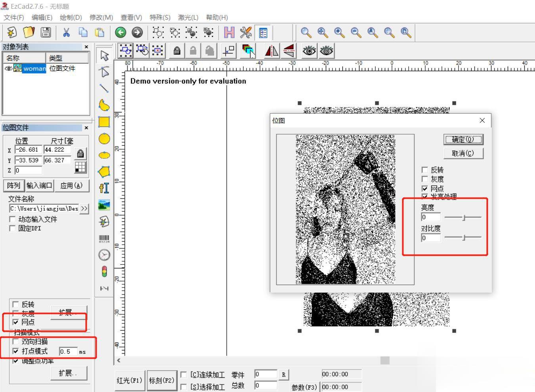Open the 编辑(E) menu
535x392 pixels.
click(42, 17)
